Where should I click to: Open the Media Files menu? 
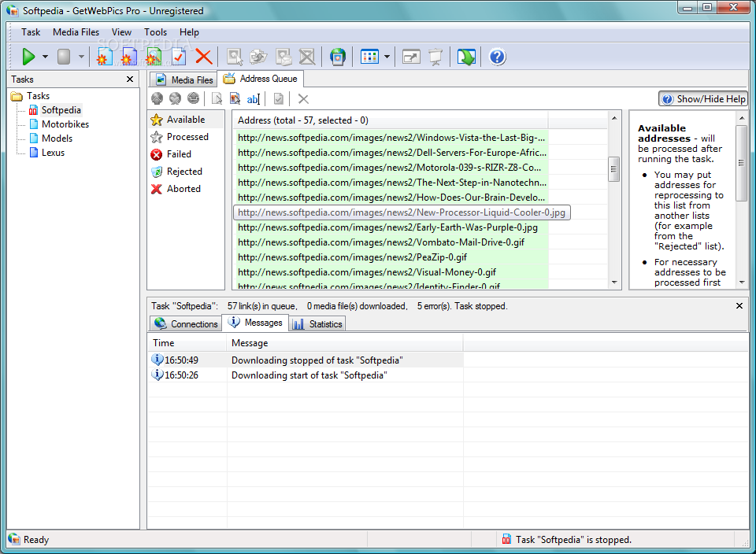coord(76,32)
